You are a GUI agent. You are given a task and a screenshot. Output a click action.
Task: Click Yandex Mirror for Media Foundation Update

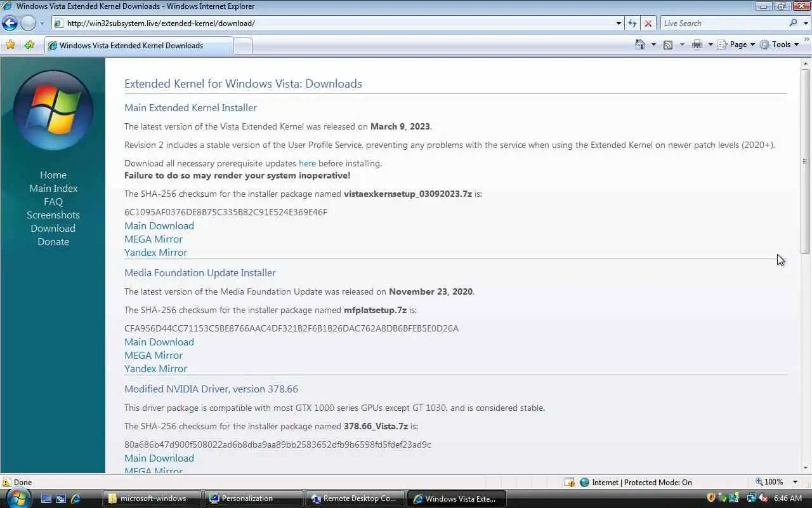[x=155, y=369]
